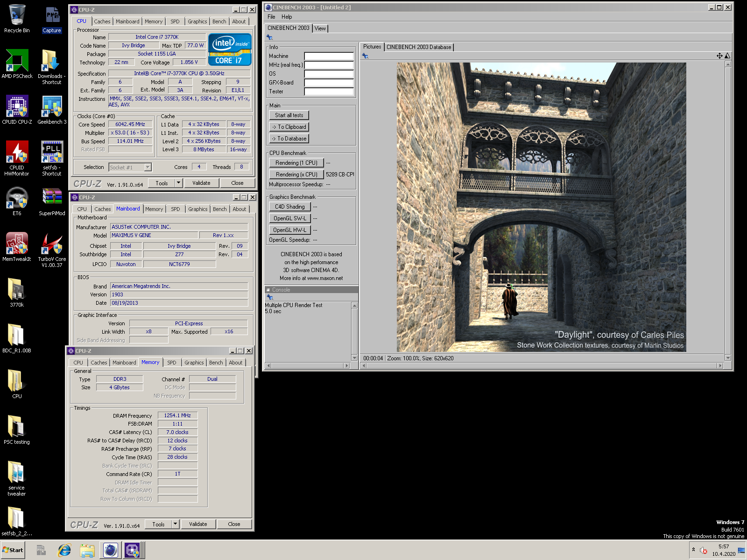Show hidden system tray icons

coord(693,549)
